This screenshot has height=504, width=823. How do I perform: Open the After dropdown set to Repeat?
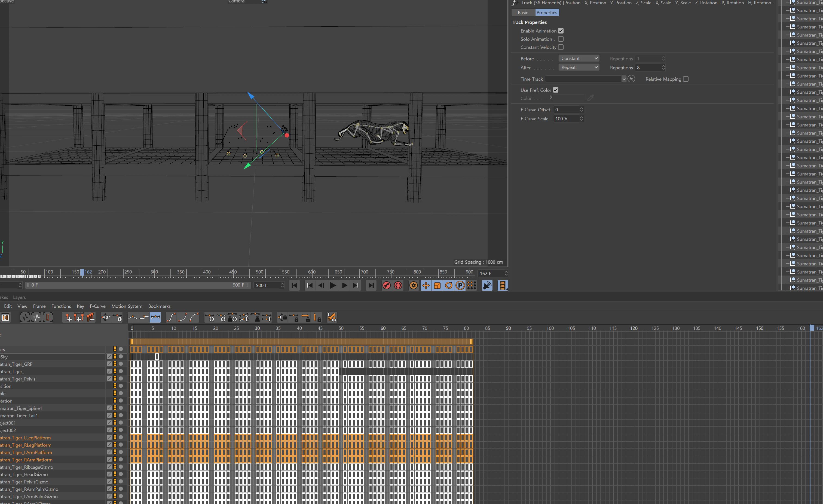click(x=579, y=68)
